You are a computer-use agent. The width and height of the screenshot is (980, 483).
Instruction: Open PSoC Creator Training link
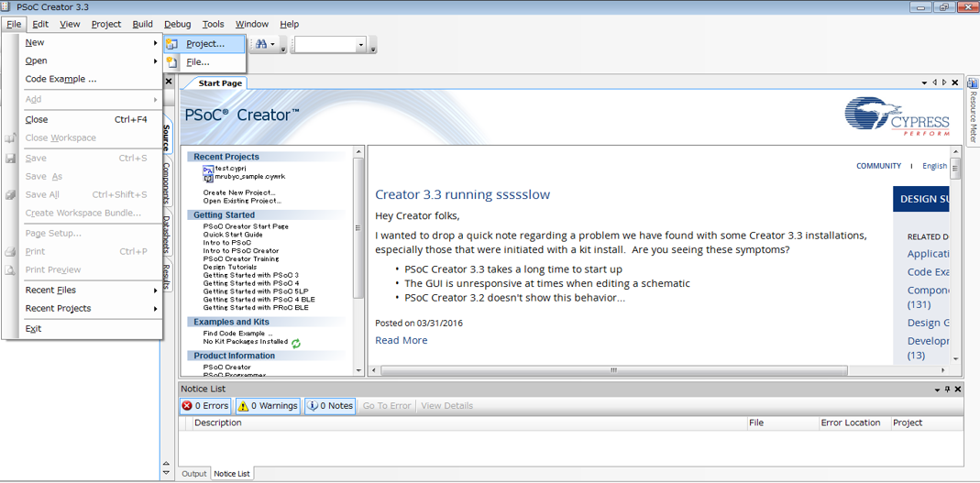pyautogui.click(x=240, y=258)
